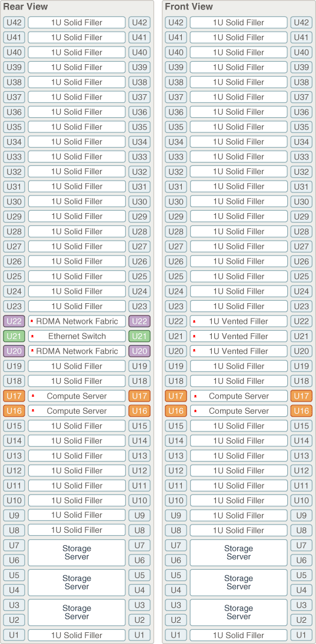316x644 pixels.
Task: Select Compute Server at U16 in Front View
Action: click(238, 411)
